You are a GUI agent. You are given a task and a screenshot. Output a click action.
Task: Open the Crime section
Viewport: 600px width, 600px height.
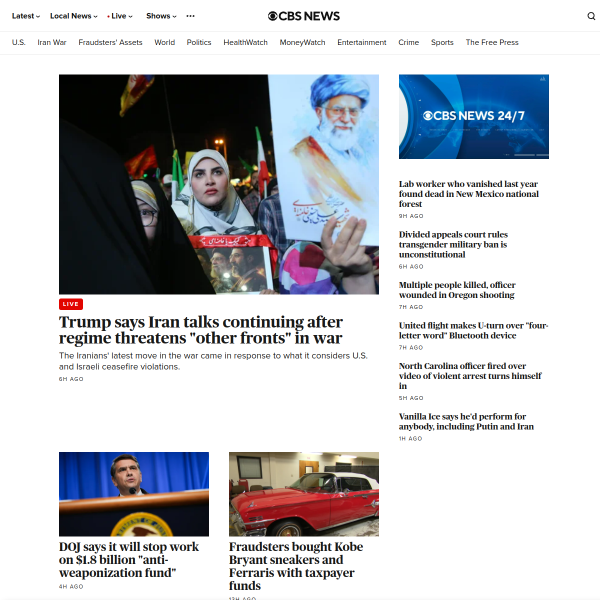click(x=408, y=42)
